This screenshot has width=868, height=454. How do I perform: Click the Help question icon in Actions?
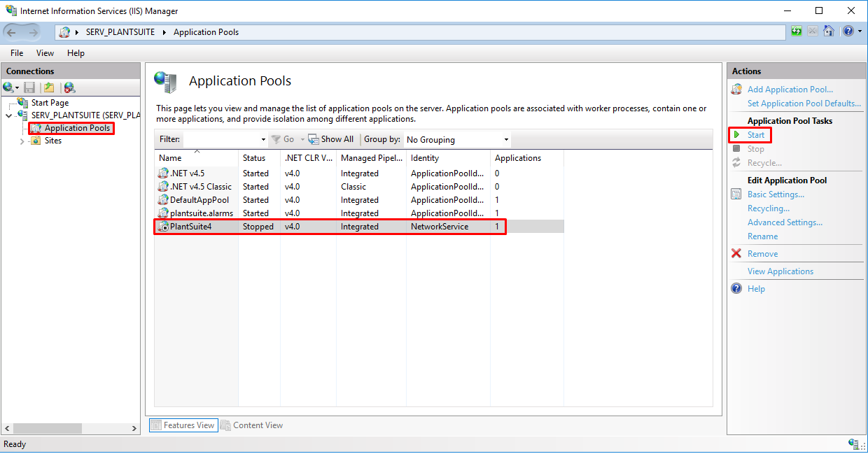tap(736, 289)
